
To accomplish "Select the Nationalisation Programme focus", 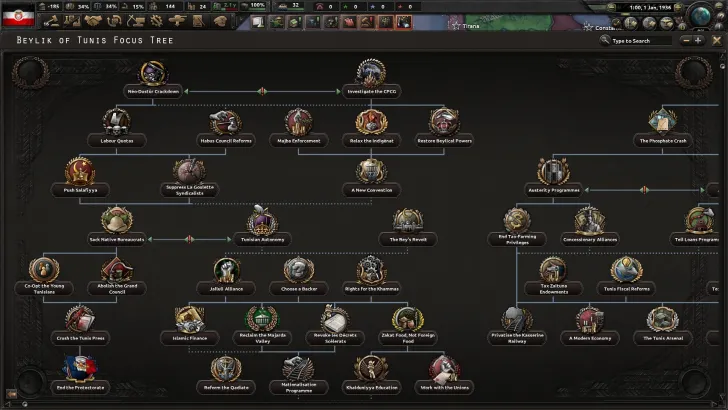I will 299,370.
